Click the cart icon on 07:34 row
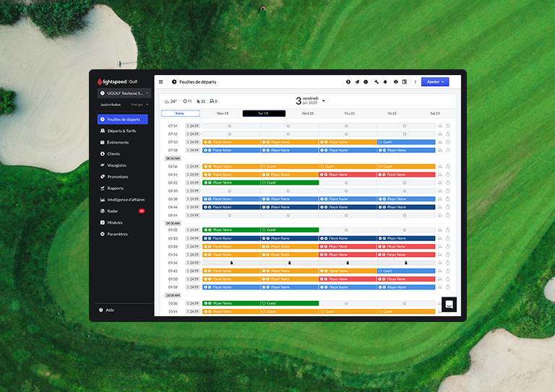This screenshot has width=555, height=392. tap(440, 126)
